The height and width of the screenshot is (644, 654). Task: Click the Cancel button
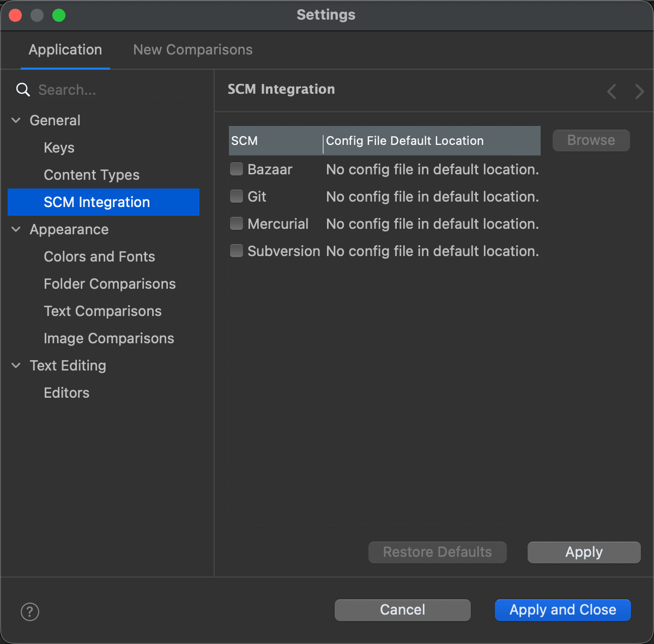coord(403,610)
